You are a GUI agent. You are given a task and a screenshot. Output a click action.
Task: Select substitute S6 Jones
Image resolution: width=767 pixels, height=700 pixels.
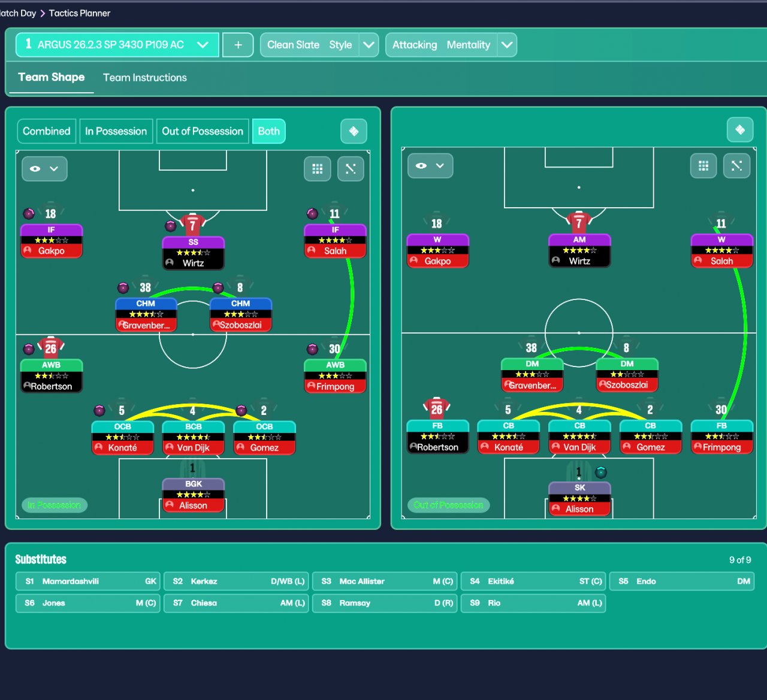(88, 603)
